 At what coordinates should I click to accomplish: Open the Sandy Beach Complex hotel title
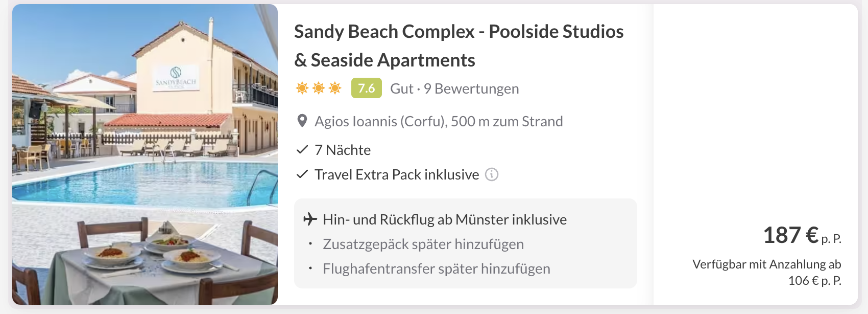coord(459,46)
